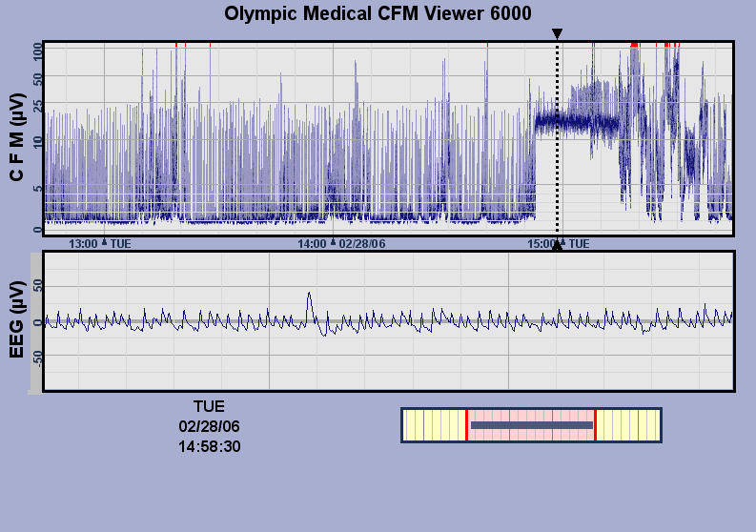Click the right yellow section of navigator
The height and width of the screenshot is (532, 756).
click(628, 425)
